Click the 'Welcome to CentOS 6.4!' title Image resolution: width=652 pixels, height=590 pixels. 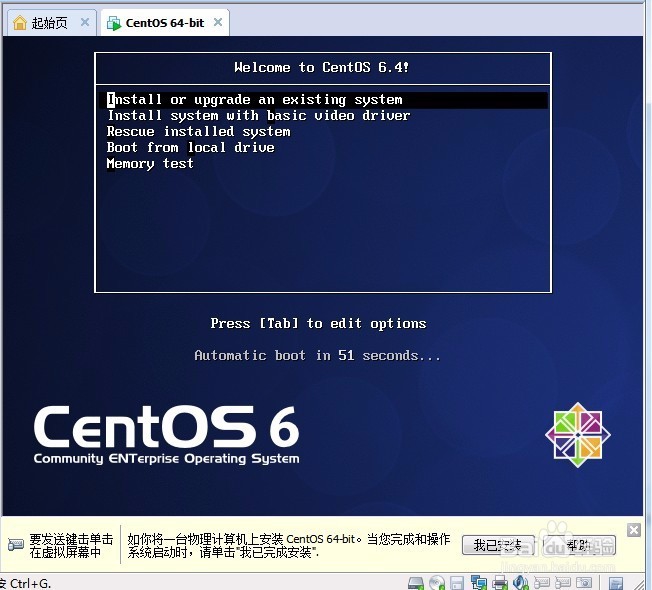[322, 67]
